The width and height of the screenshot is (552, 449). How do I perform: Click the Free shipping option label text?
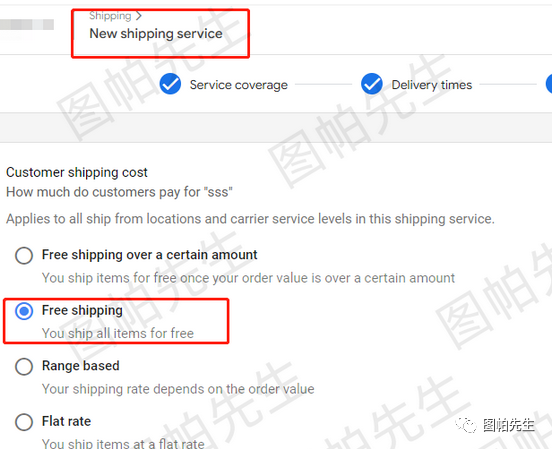pos(82,310)
